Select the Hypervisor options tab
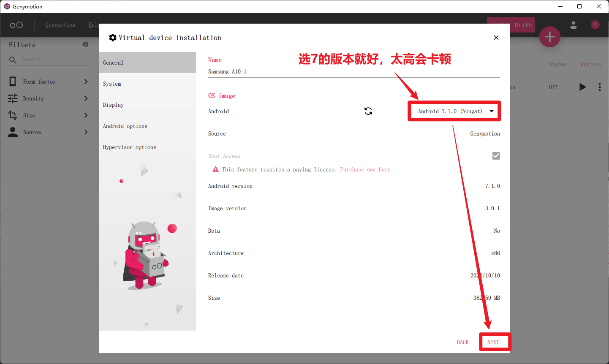 pos(129,147)
